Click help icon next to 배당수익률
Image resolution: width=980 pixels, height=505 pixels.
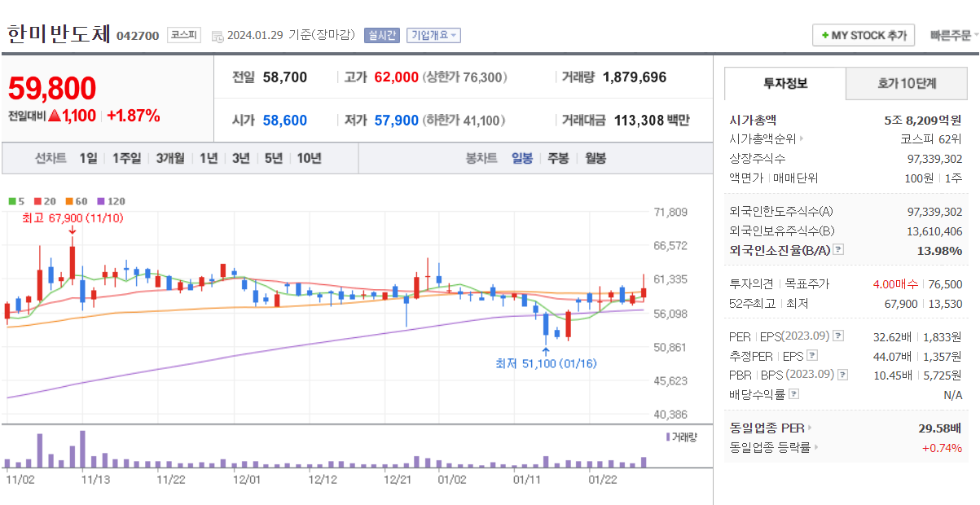pos(794,394)
